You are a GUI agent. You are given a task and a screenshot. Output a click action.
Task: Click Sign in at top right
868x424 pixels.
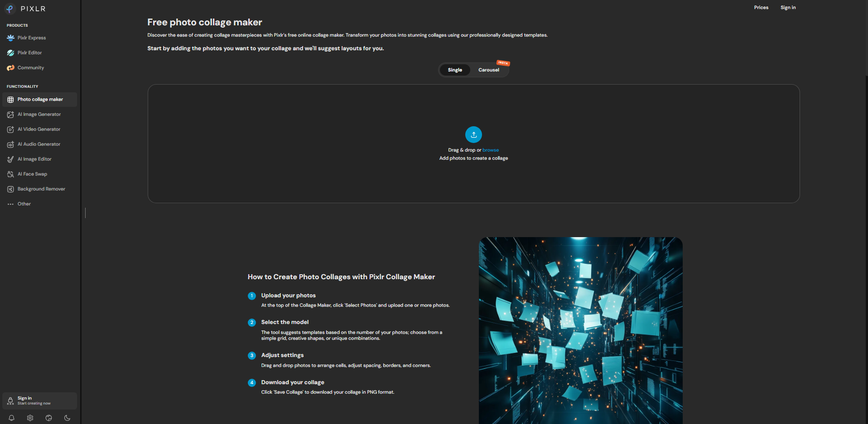point(788,8)
